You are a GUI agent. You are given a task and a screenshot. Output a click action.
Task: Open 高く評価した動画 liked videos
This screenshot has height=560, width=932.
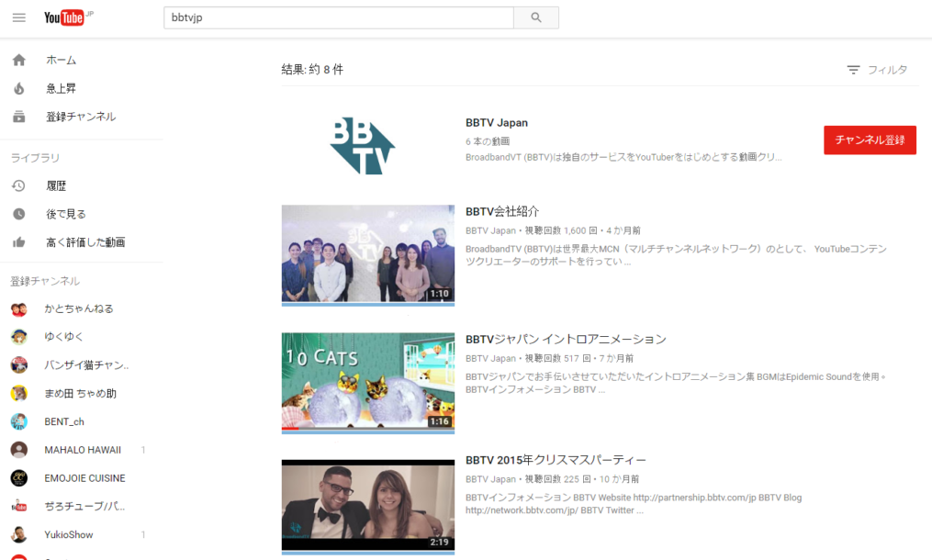85,242
